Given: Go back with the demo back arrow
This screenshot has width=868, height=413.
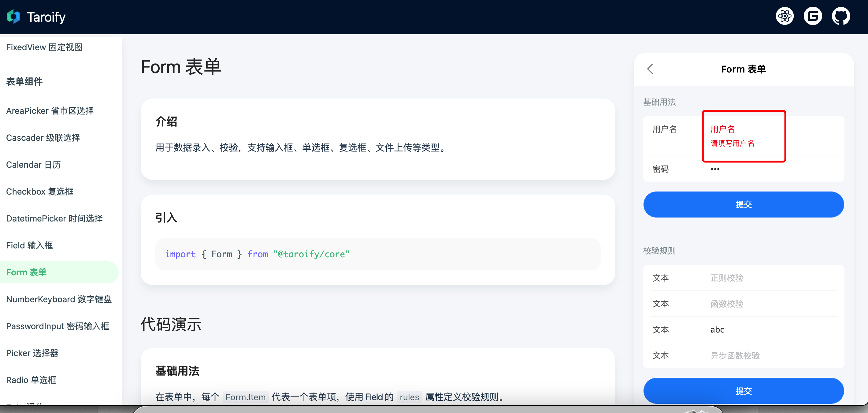Looking at the screenshot, I should pos(650,69).
